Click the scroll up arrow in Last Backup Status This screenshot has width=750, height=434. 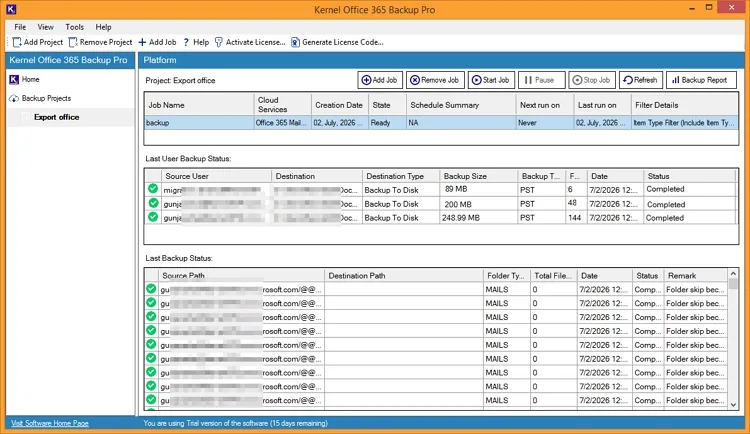pyautogui.click(x=733, y=274)
